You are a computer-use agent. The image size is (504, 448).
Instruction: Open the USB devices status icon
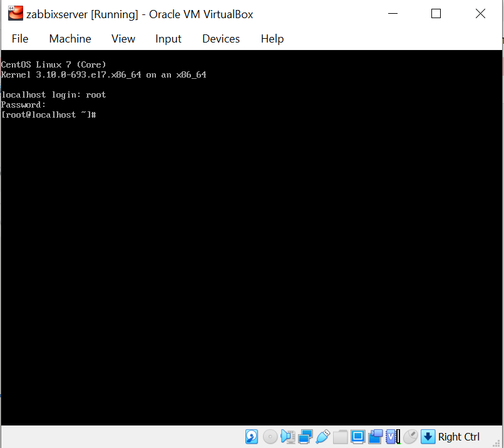pyautogui.click(x=323, y=436)
